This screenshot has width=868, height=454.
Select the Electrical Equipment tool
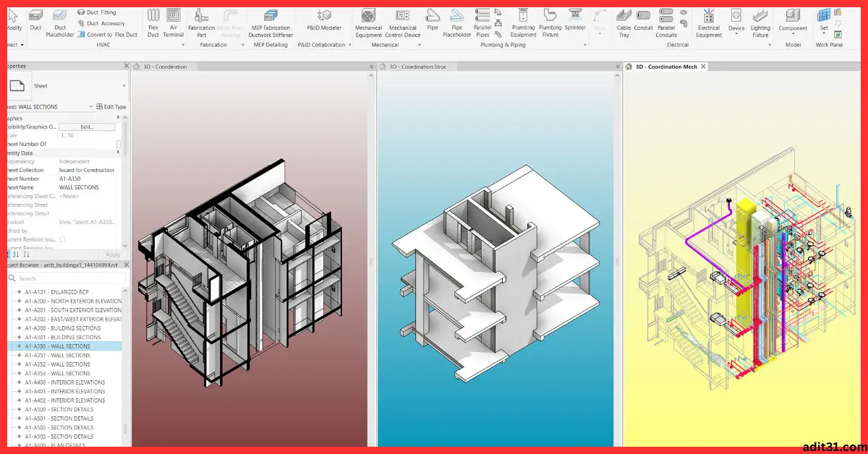(709, 22)
